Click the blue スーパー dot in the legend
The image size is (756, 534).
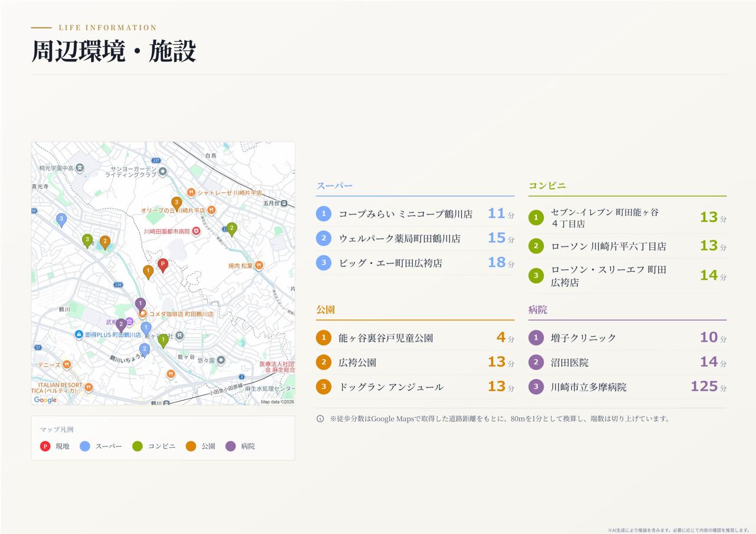click(85, 446)
